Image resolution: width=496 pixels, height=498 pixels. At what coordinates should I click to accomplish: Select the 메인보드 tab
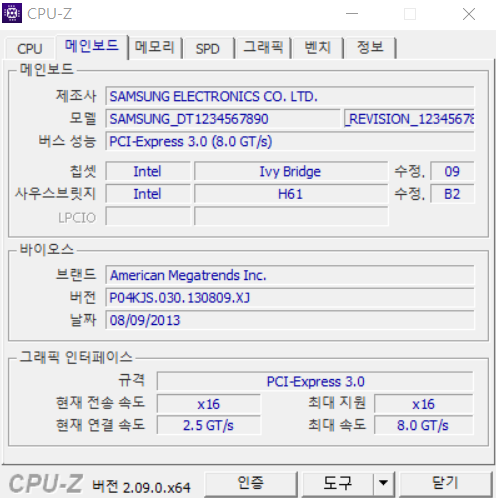92,46
